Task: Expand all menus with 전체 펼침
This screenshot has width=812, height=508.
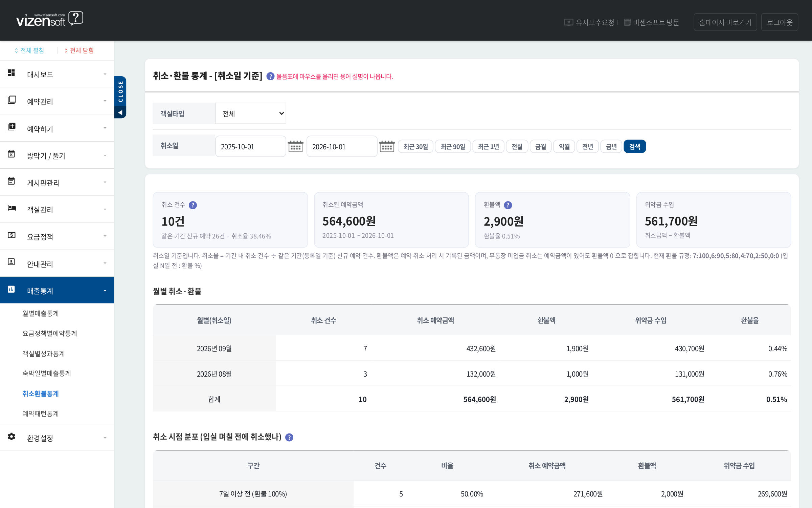Action: coord(29,50)
